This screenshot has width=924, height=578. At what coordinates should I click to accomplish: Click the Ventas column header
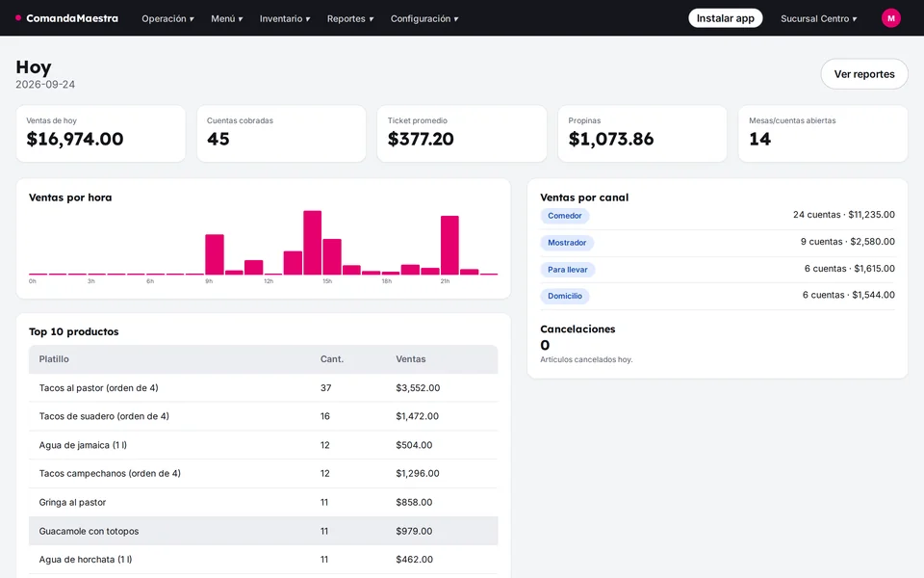(411, 359)
